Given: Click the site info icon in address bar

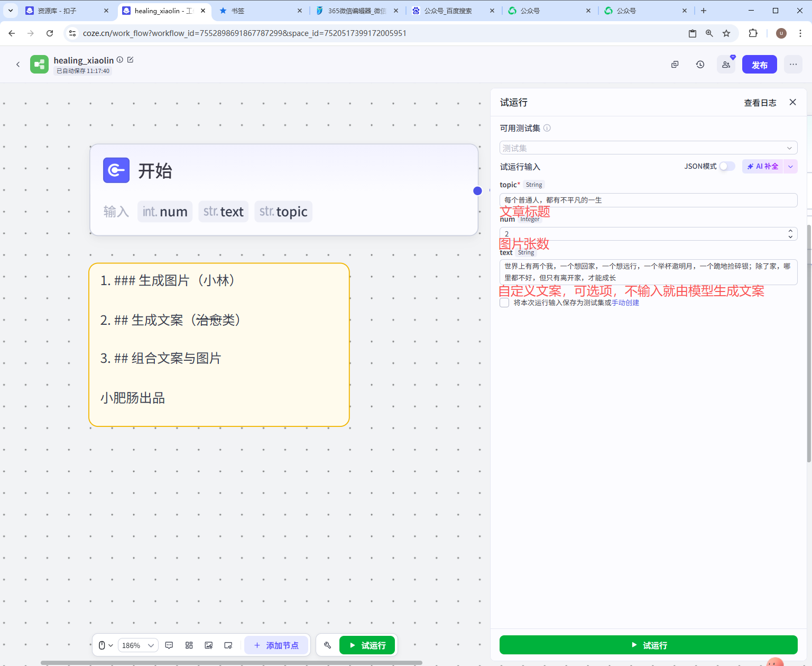Looking at the screenshot, I should click(x=73, y=33).
